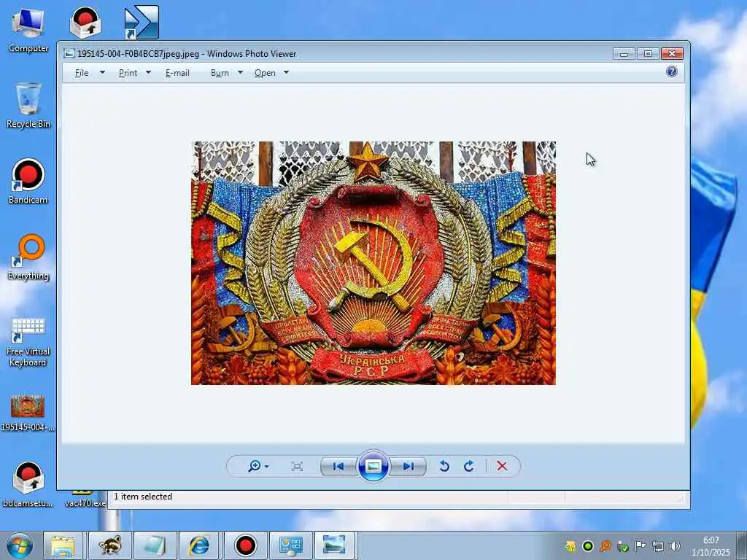747x560 pixels.
Task: Open the Open menu in Photo Viewer
Action: click(265, 73)
